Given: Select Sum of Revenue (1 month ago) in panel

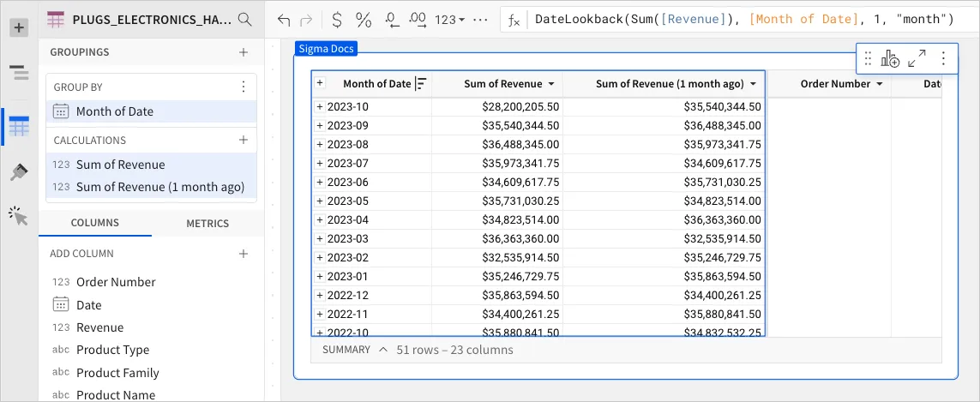Looking at the screenshot, I should click(x=151, y=187).
